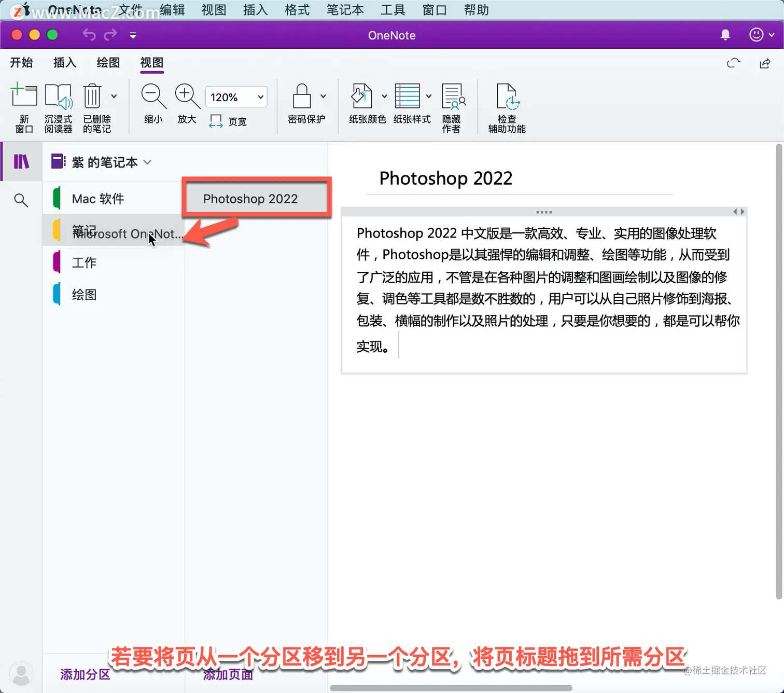
Task: Switch to the 绘图 ribbon tab
Action: [x=108, y=63]
